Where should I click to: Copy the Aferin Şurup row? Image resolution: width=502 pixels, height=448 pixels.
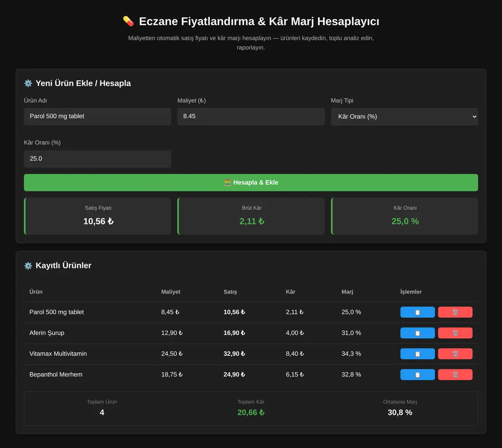417,333
